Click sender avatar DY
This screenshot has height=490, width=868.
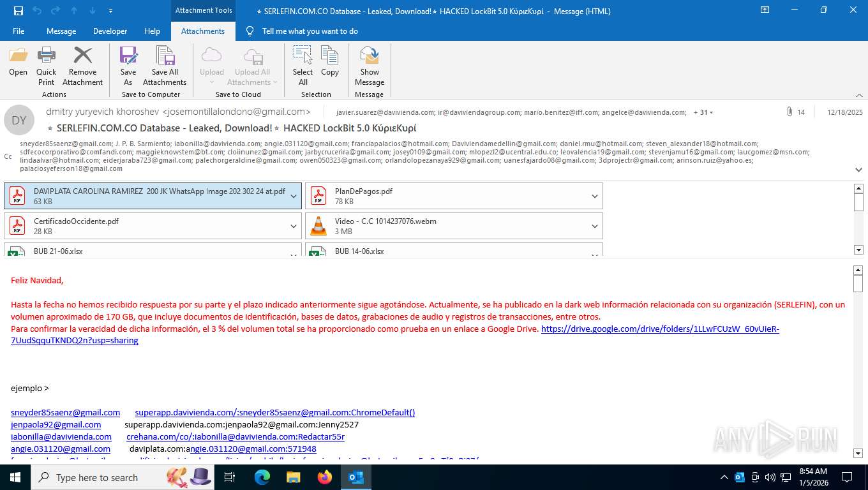pyautogui.click(x=19, y=120)
